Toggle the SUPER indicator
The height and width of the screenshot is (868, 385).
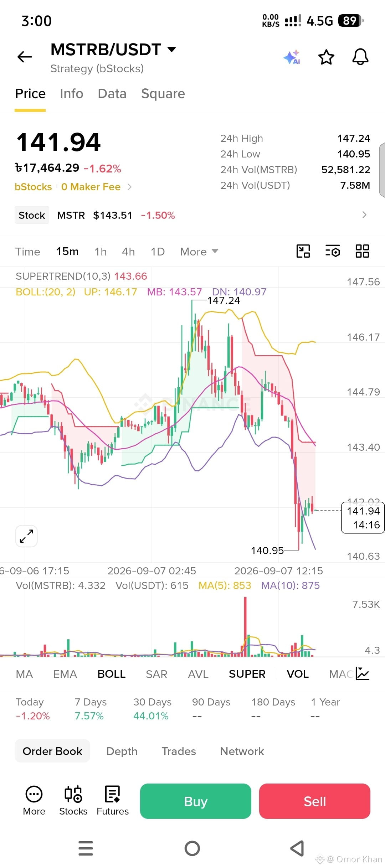pos(247,674)
